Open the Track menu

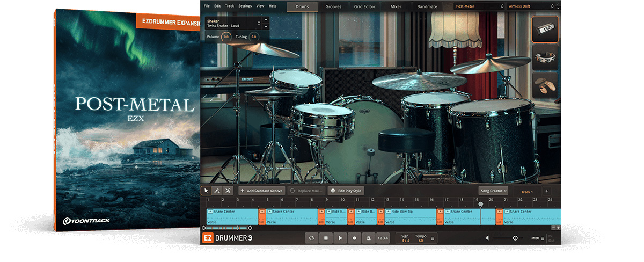(230, 6)
